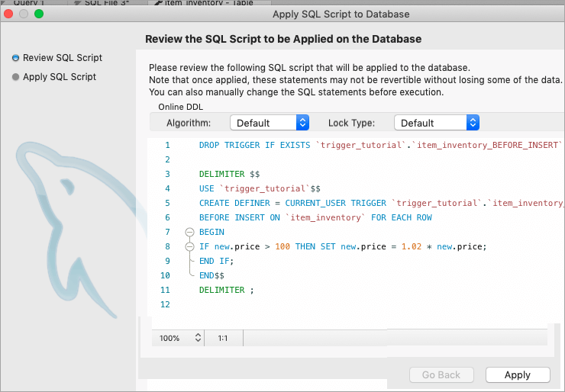Click the DROP TRIGGER IF EXISTS line
Screen dimensions: 565x392
tap(380, 145)
